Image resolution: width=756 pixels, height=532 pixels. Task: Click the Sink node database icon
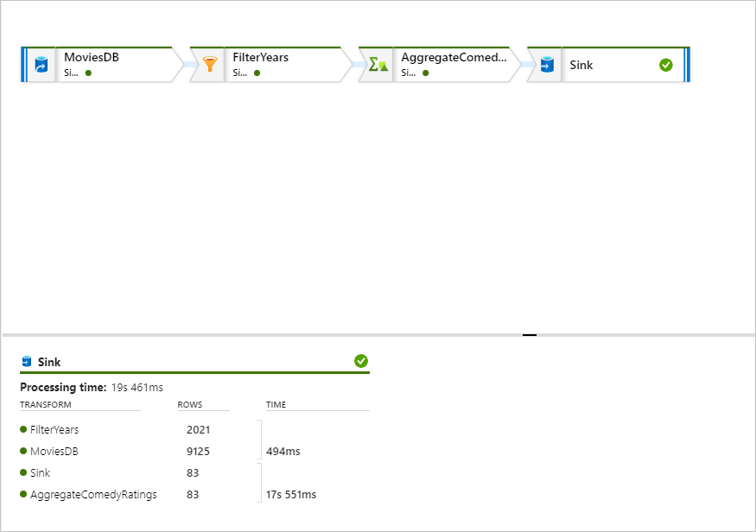pos(546,65)
